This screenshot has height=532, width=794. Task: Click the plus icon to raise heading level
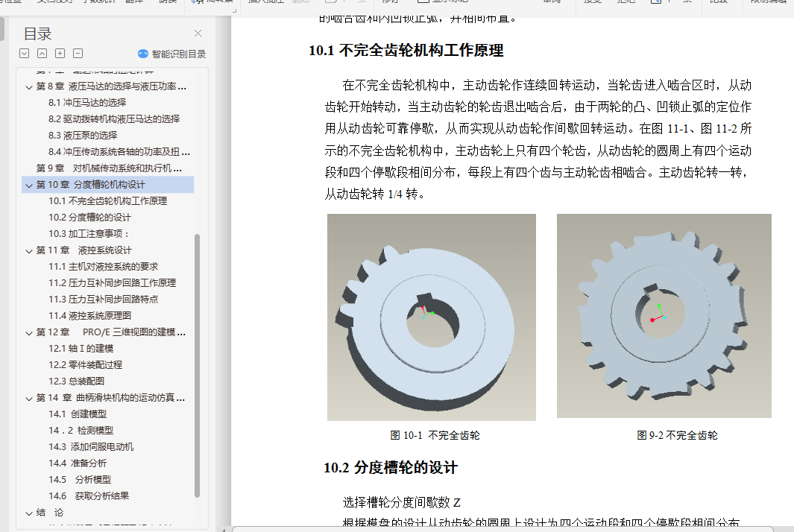[x=60, y=53]
